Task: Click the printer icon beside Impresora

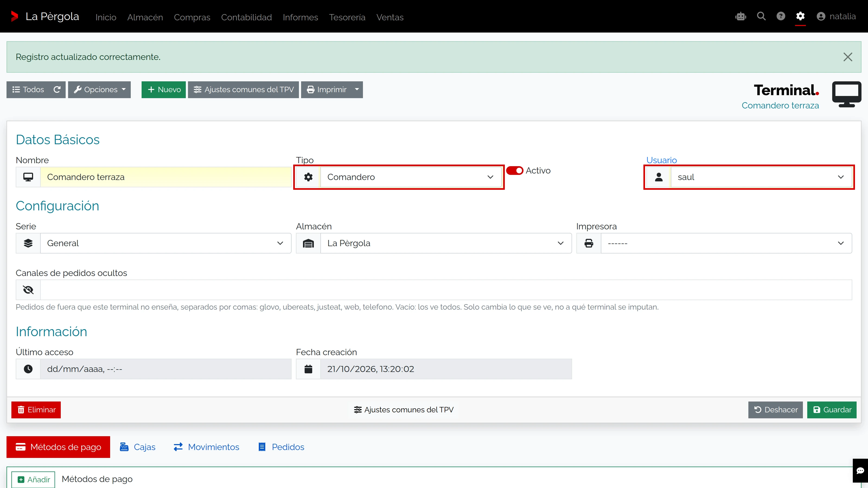Action: [589, 243]
